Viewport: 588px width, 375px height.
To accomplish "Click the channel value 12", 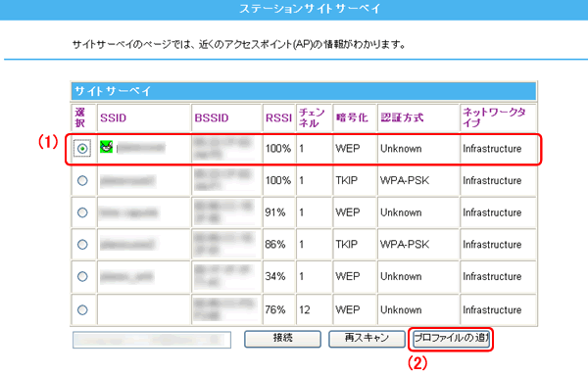I will click(305, 309).
